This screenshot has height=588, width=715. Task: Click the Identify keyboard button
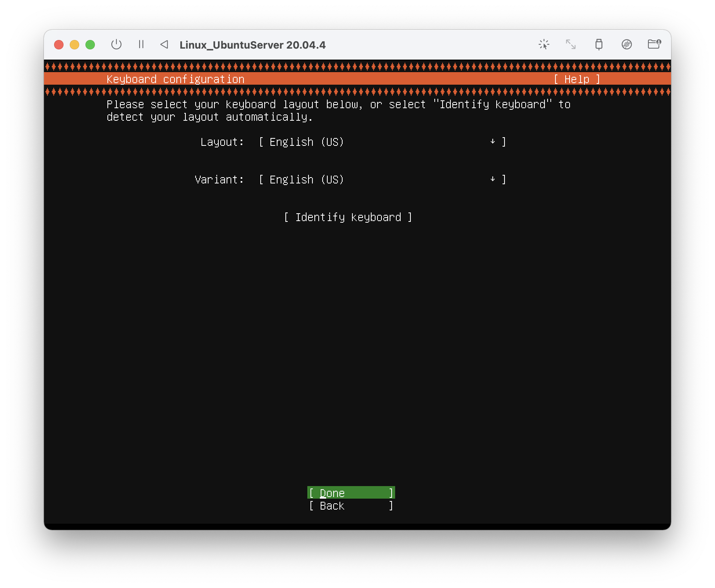click(348, 217)
